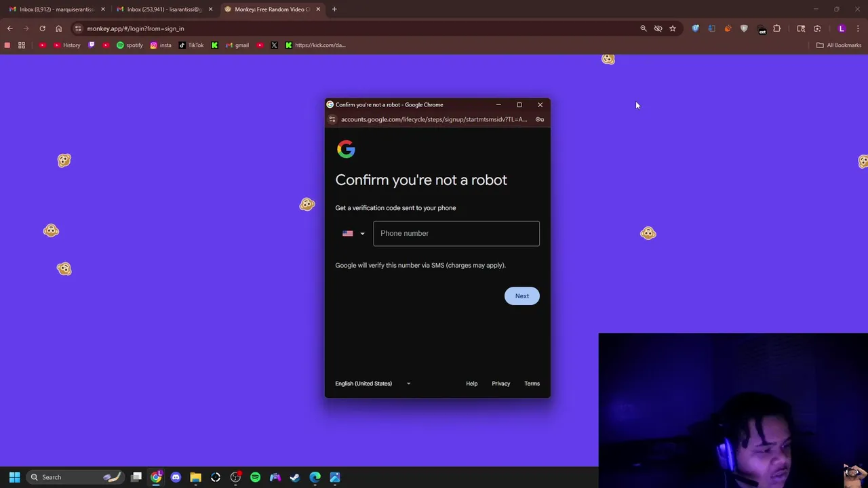868x488 pixels.
Task: Open the apps grid shortcut in bookmarks bar
Action: point(22,45)
